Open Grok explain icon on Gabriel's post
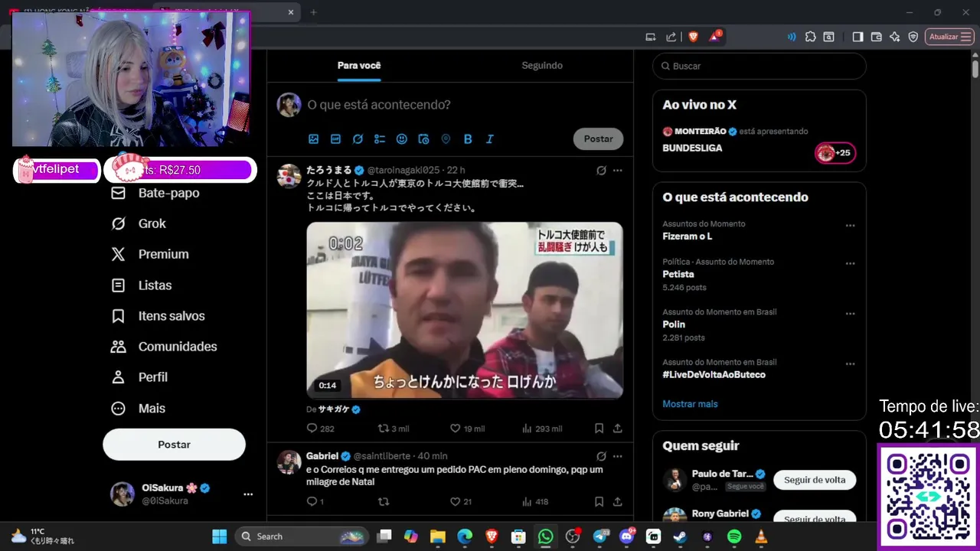The height and width of the screenshot is (551, 980). tap(601, 456)
